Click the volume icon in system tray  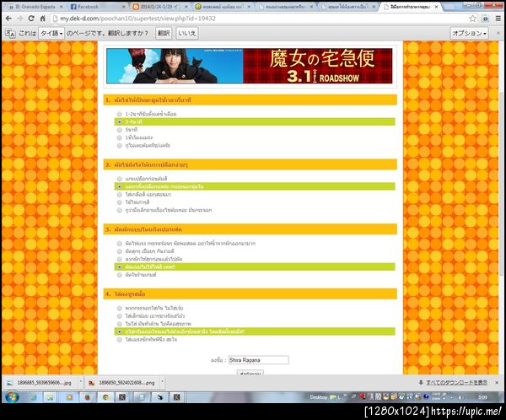[460, 397]
